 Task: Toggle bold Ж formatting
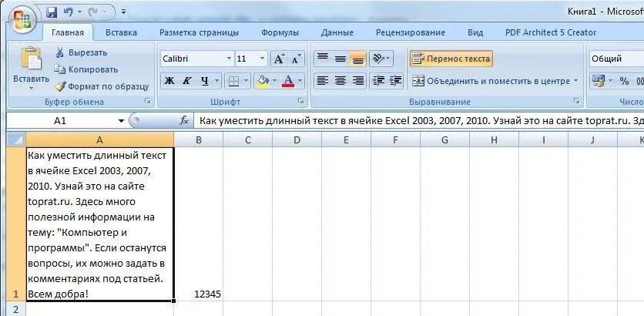(x=169, y=81)
